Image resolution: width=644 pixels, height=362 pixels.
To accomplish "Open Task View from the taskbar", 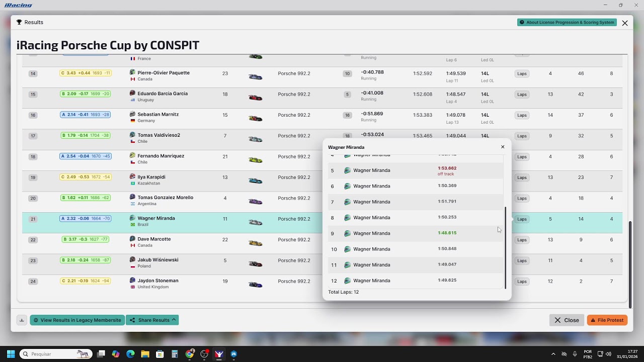I will click(x=101, y=354).
